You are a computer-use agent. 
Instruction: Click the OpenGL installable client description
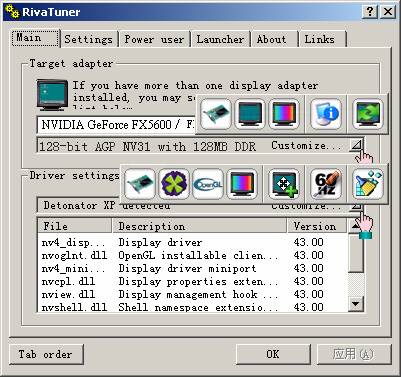point(198,255)
